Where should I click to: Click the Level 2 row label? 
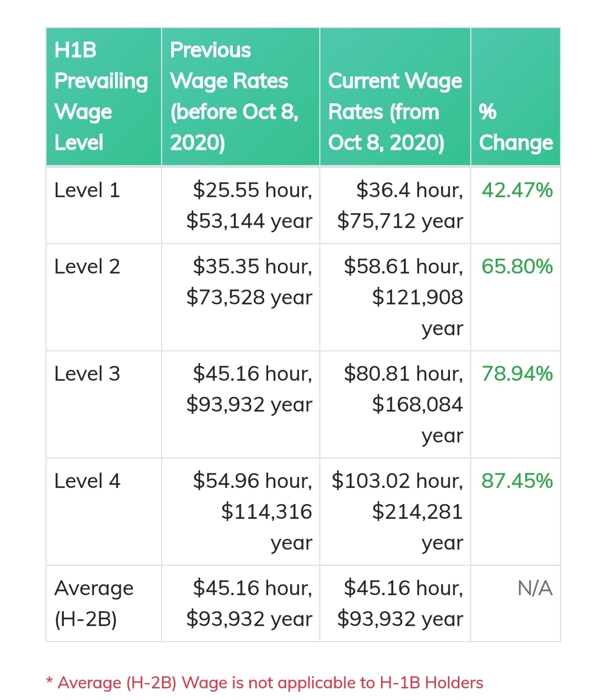(88, 266)
